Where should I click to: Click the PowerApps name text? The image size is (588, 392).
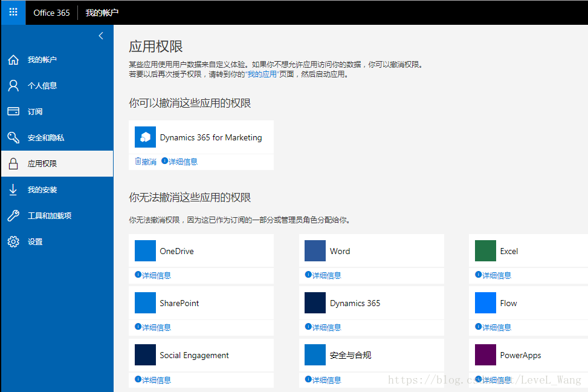520,355
